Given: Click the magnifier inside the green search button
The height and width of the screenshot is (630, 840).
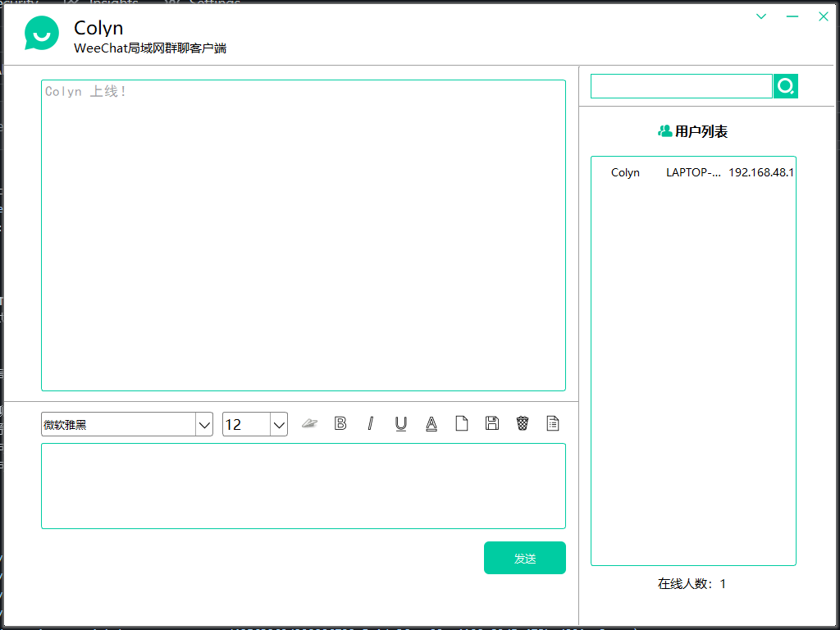Looking at the screenshot, I should (x=785, y=85).
